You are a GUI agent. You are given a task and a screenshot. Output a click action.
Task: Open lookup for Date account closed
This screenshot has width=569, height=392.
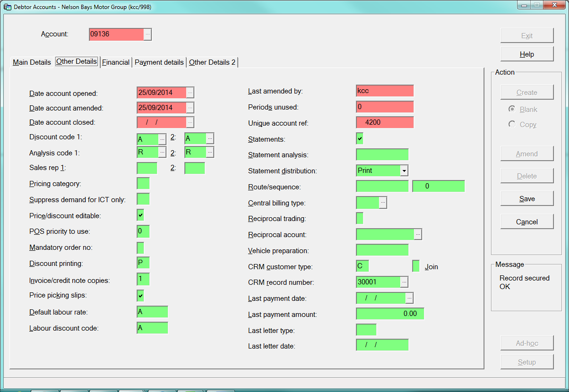(190, 122)
